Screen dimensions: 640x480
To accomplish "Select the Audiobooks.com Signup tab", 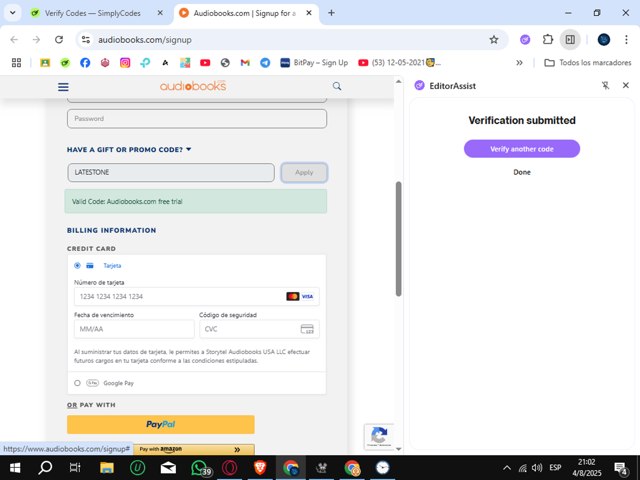I will [x=244, y=13].
